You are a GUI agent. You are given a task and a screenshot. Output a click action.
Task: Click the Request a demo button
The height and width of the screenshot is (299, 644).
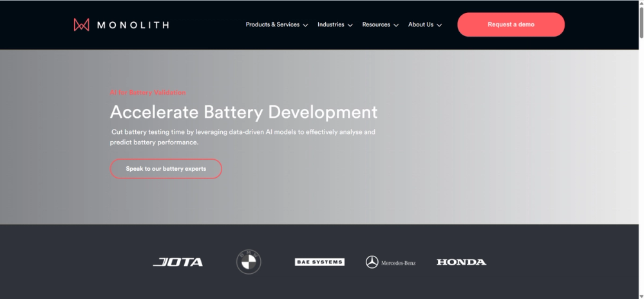[511, 24]
